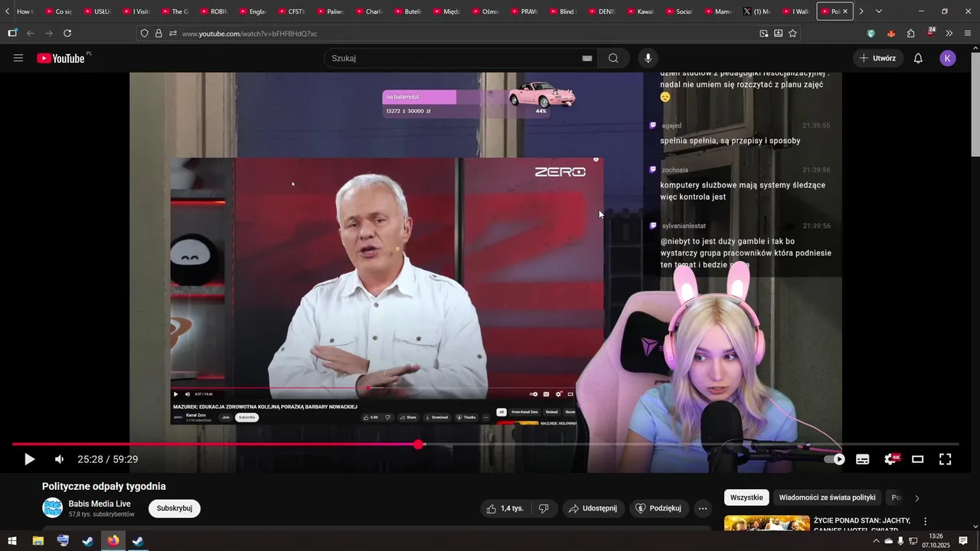Screen dimensions: 980x551
Task: Play the paused video
Action: [29, 459]
